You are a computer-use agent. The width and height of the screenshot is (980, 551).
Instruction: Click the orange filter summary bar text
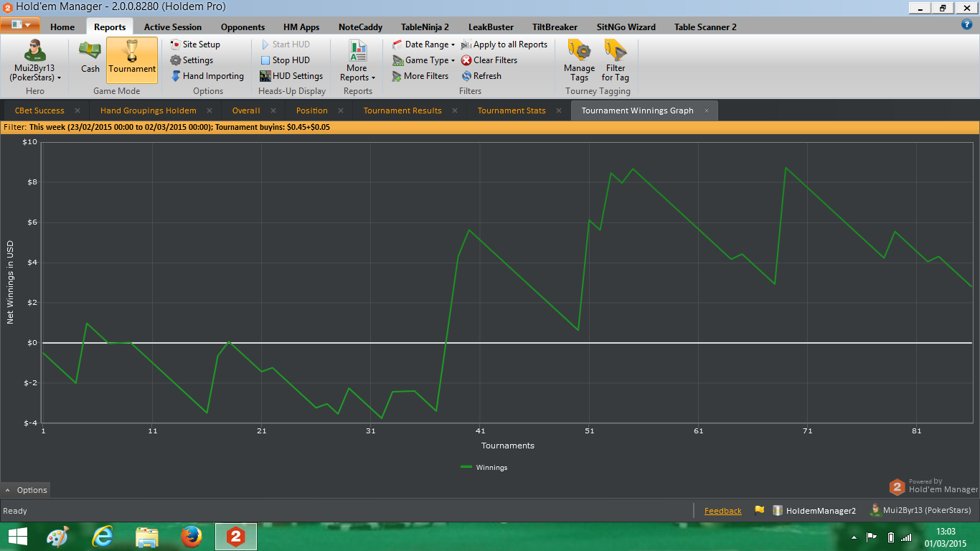[166, 127]
